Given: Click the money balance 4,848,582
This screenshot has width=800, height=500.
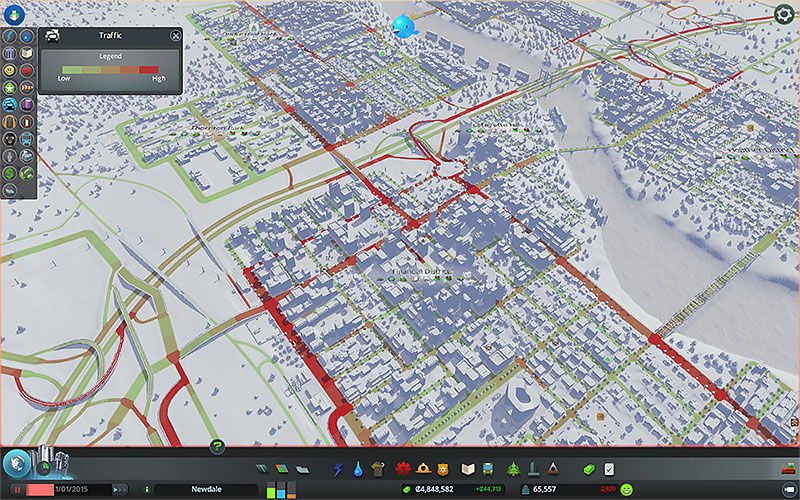Looking at the screenshot, I should 434,489.
